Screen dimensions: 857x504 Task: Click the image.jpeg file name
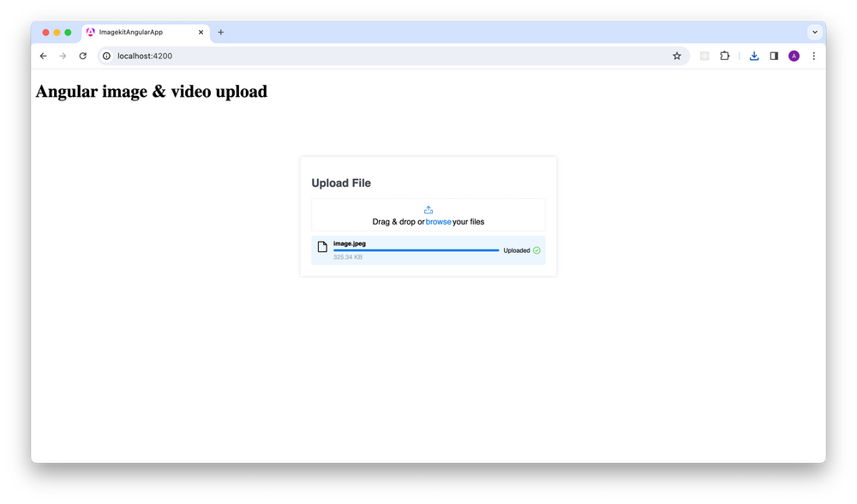tap(350, 243)
